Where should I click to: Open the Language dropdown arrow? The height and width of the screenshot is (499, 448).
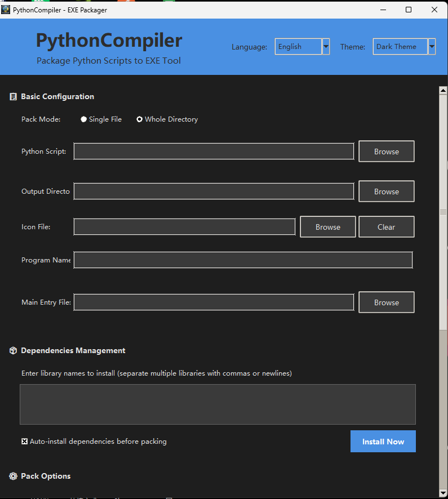pos(326,47)
